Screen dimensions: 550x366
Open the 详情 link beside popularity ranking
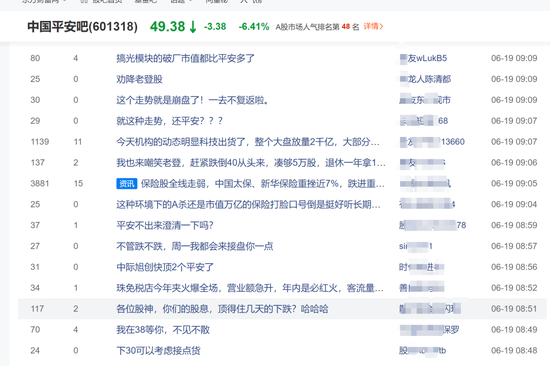click(373, 26)
